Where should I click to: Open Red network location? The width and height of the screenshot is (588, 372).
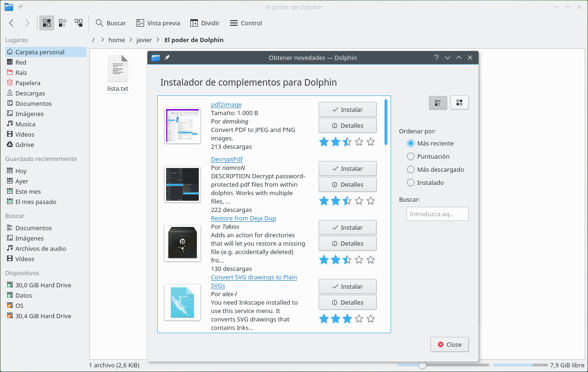[46, 62]
